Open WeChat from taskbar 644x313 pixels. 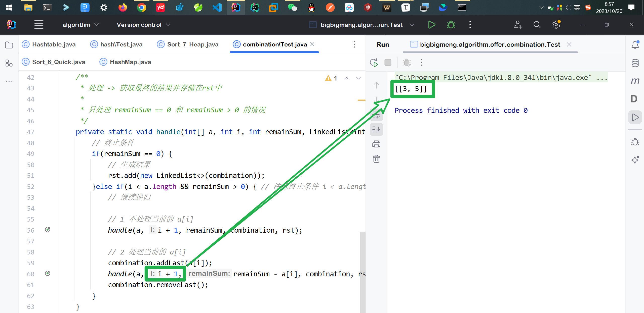[x=292, y=8]
